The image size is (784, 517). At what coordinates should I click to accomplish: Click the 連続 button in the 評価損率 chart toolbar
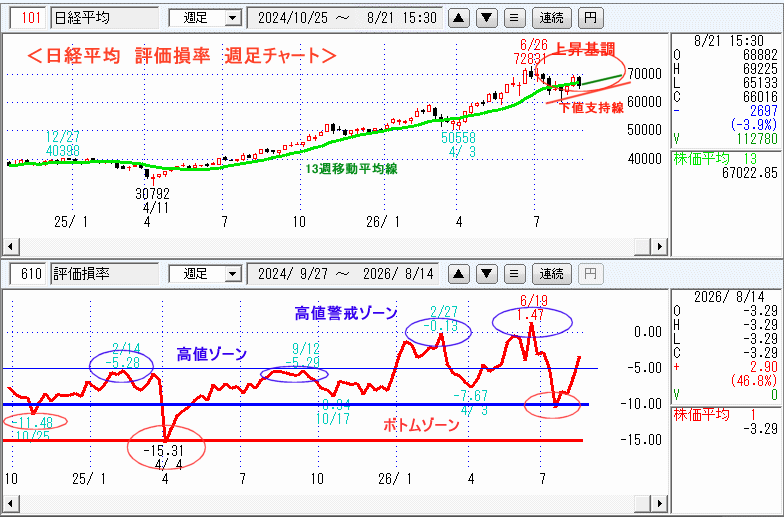point(552,274)
